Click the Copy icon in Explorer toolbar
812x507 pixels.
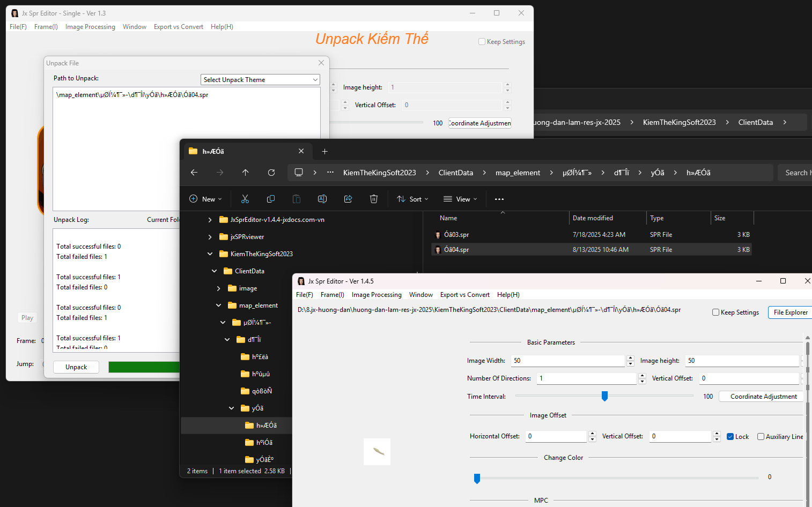tap(271, 199)
